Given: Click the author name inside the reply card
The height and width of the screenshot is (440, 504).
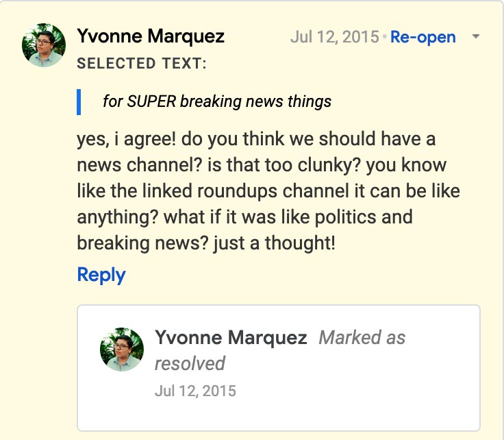Looking at the screenshot, I should [231, 338].
